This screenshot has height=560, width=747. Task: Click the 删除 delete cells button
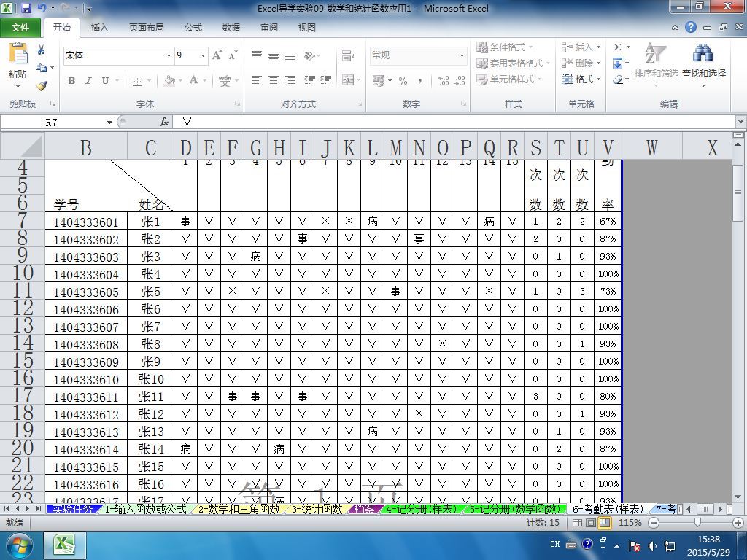click(x=581, y=63)
